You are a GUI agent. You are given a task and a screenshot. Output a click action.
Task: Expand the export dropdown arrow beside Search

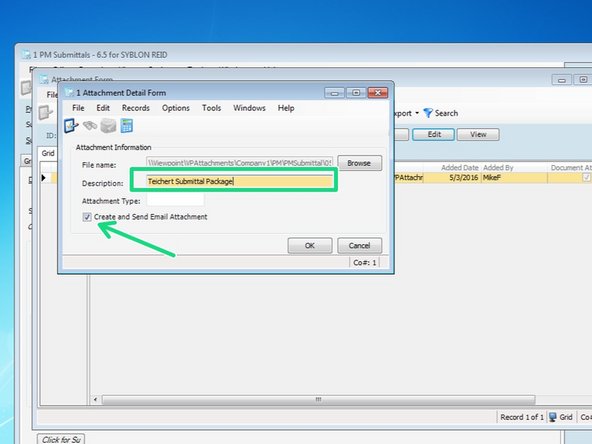tap(417, 113)
